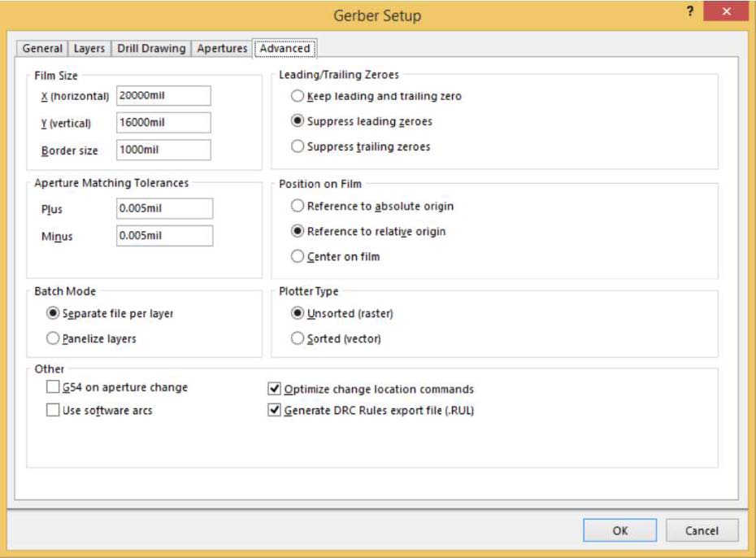Screen dimensions: 756x558
Task: Edit the Minus aperture tolerance field
Action: pos(164,235)
